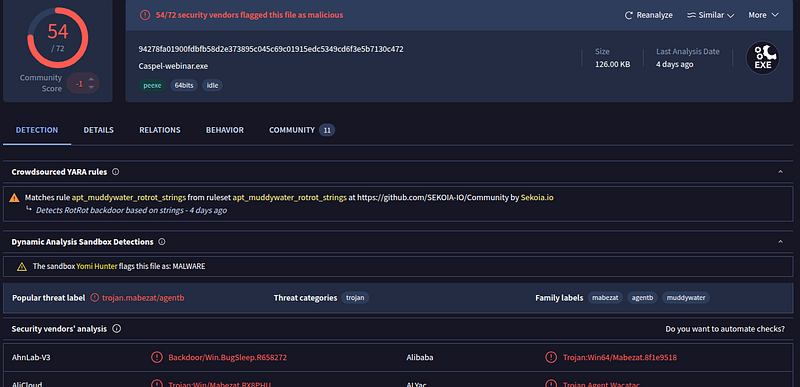Click the Alibaba vendor name
The width and height of the screenshot is (800, 387).
(x=420, y=357)
